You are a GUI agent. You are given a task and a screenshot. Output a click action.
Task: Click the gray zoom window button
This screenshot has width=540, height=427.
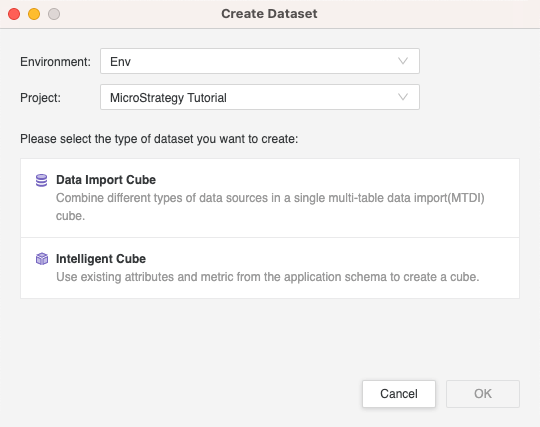[x=54, y=14]
